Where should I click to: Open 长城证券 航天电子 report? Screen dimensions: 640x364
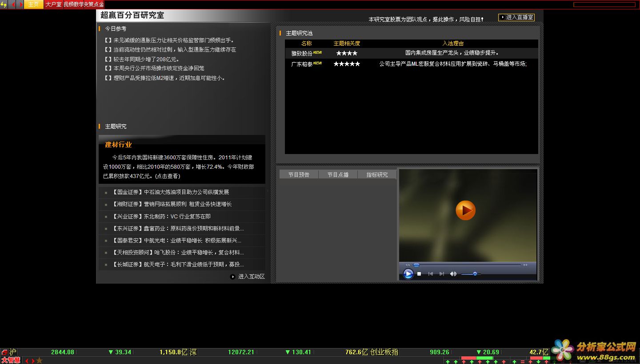(178, 265)
